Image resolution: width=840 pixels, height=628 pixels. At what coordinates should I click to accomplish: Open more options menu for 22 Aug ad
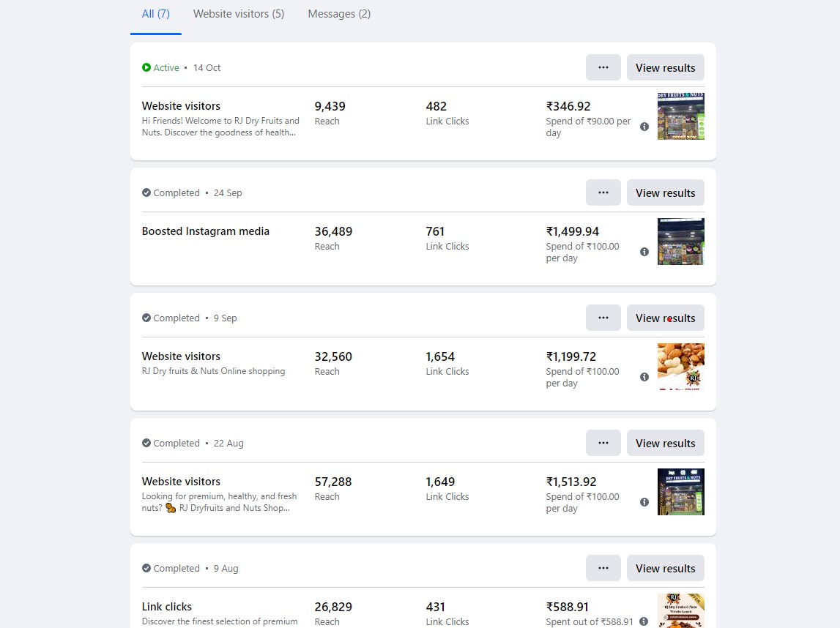(x=603, y=443)
